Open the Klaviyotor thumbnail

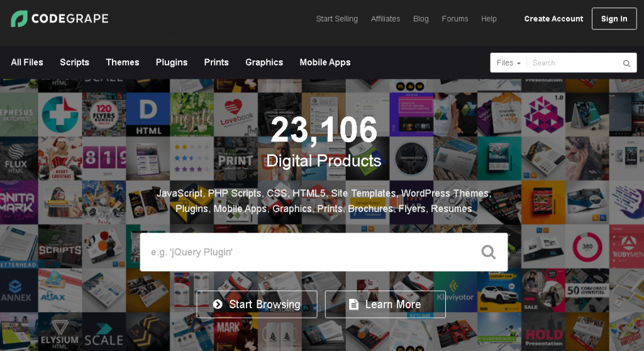[x=455, y=290]
